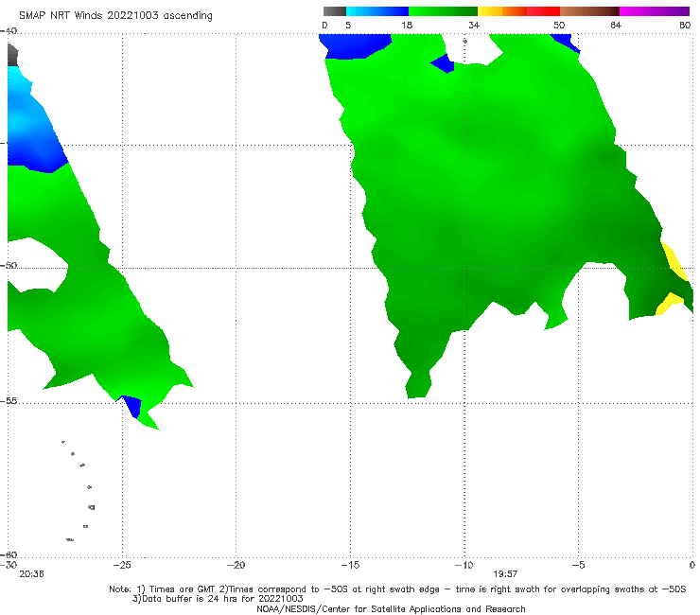Click the swath time '20:36'
700x615 pixels.
pyautogui.click(x=31, y=574)
